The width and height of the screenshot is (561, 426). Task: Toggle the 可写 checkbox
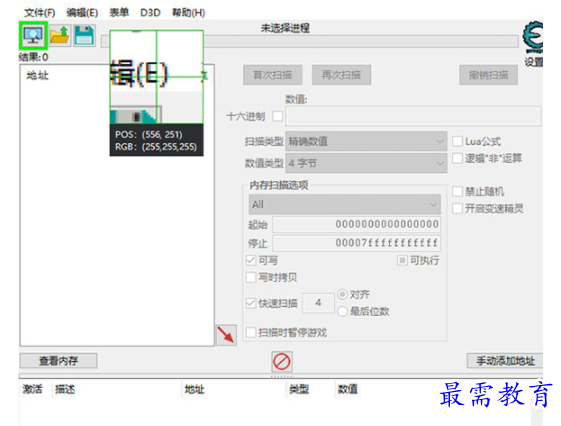(x=251, y=260)
